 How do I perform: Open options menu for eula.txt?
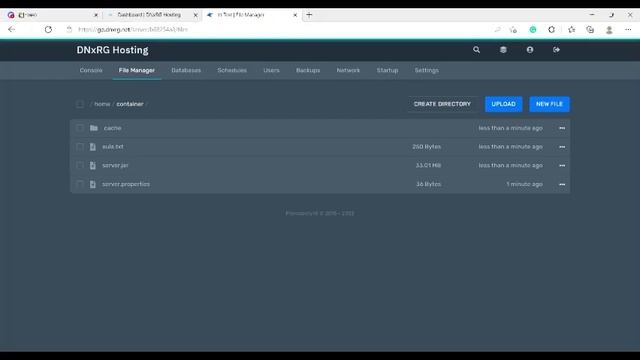(x=562, y=147)
